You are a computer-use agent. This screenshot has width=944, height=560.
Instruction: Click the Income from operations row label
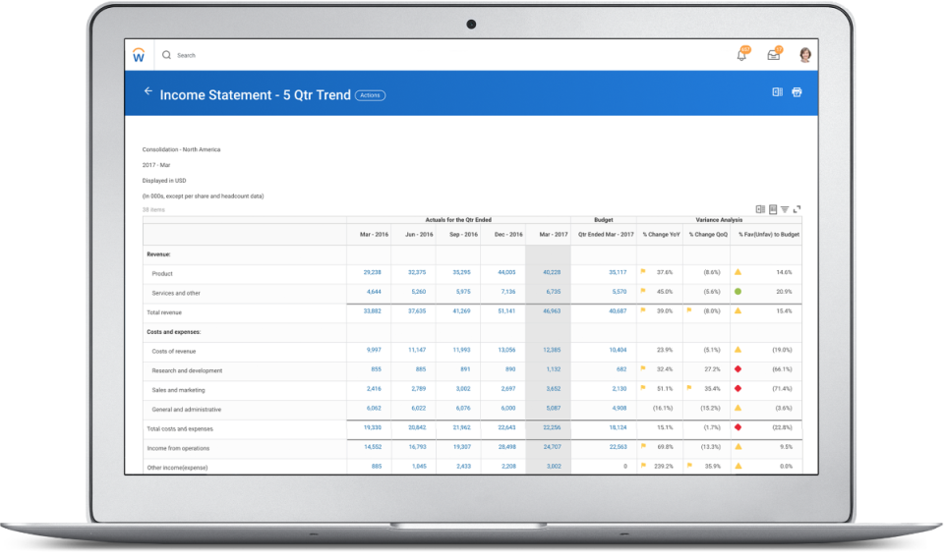click(x=178, y=448)
